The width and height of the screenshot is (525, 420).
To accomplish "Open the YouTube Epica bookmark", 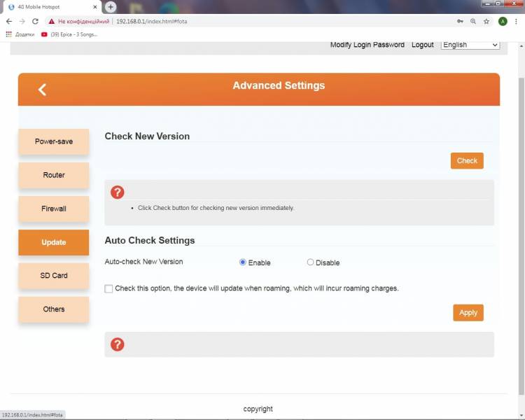I will click(69, 34).
